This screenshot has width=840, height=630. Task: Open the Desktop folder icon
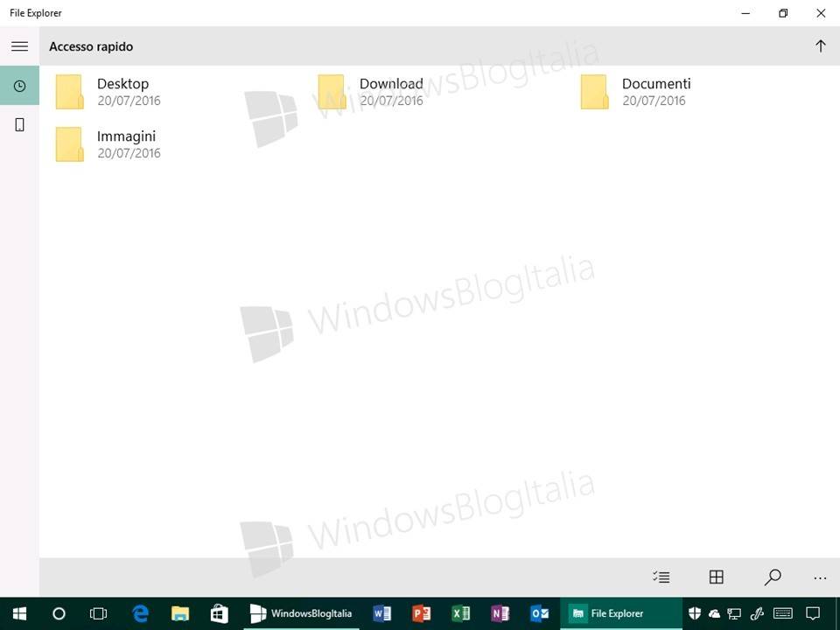(70, 92)
